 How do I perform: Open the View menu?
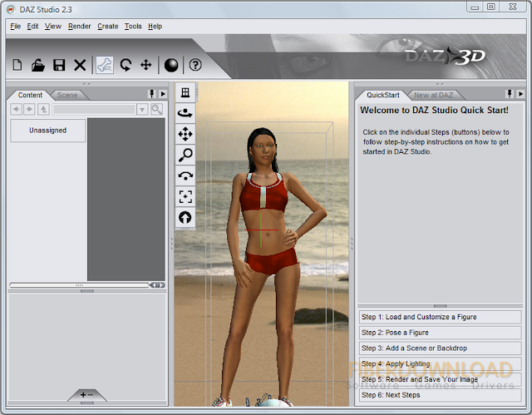tap(53, 26)
